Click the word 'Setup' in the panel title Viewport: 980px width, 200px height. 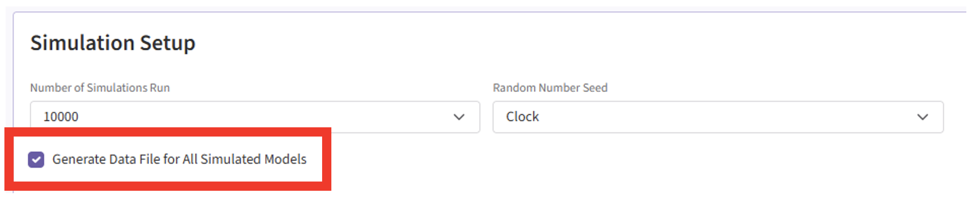coord(167,43)
